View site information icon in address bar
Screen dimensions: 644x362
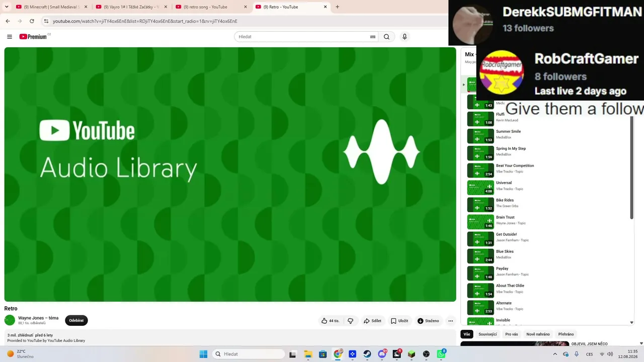tap(46, 21)
